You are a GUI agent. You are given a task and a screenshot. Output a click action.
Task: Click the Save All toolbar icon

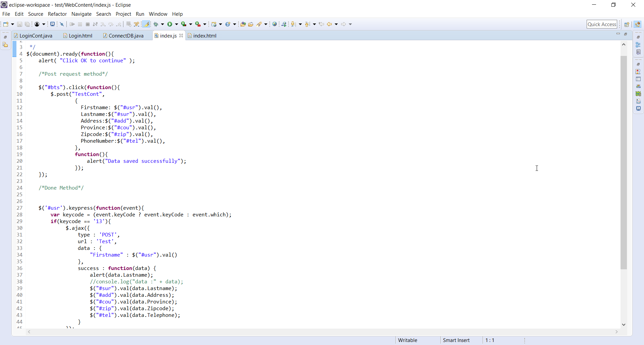point(27,24)
